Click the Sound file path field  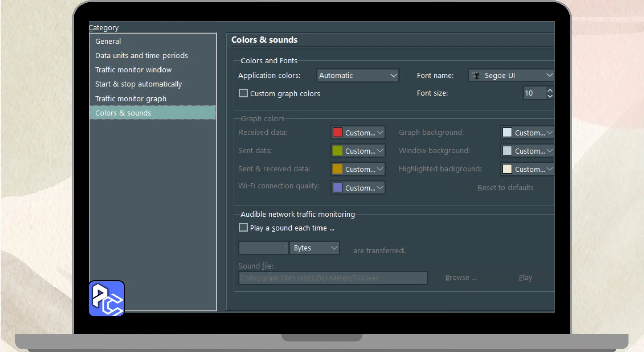point(333,278)
